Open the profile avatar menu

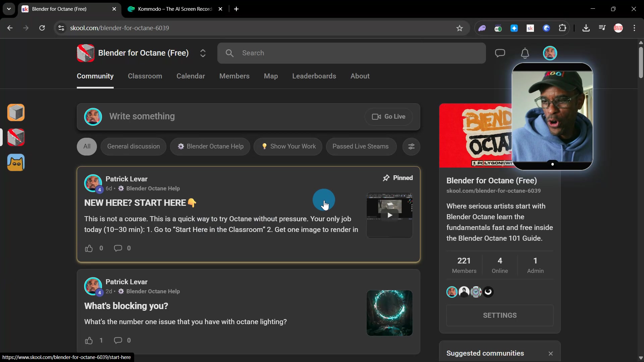(550, 53)
